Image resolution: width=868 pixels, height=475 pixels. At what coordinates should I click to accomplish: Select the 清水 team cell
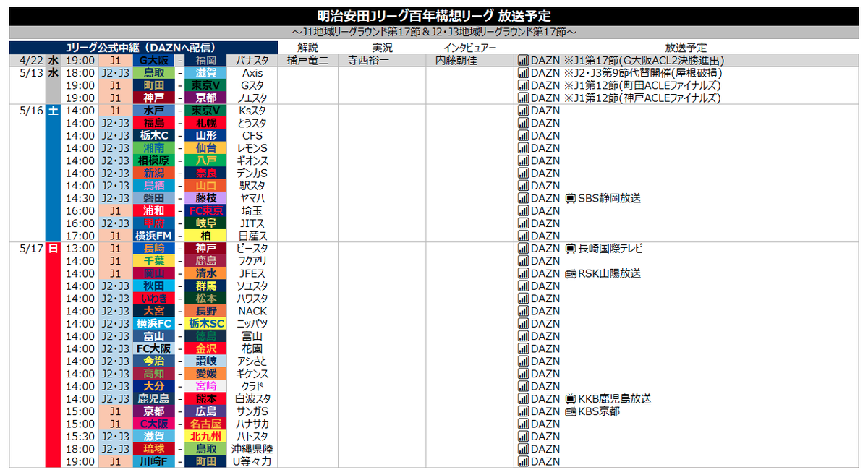tap(206, 274)
